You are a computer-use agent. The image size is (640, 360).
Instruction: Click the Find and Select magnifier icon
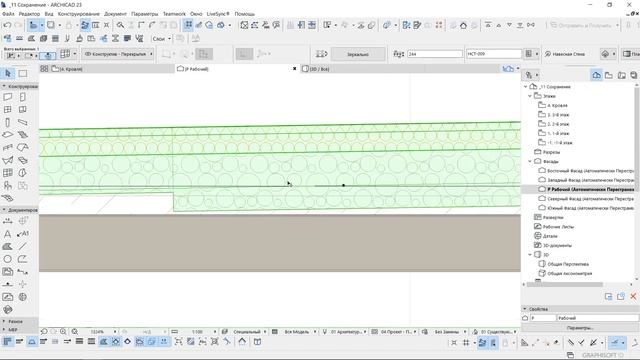click(120, 25)
